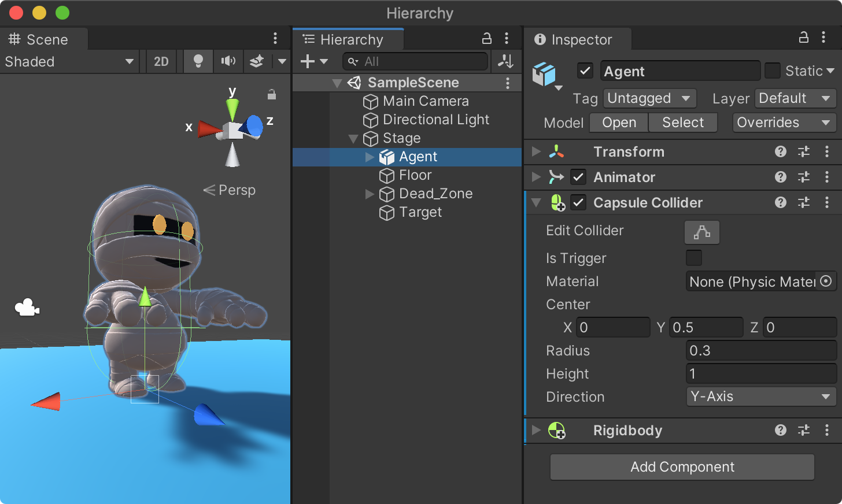Collapse the Capsule Collider component

click(536, 202)
